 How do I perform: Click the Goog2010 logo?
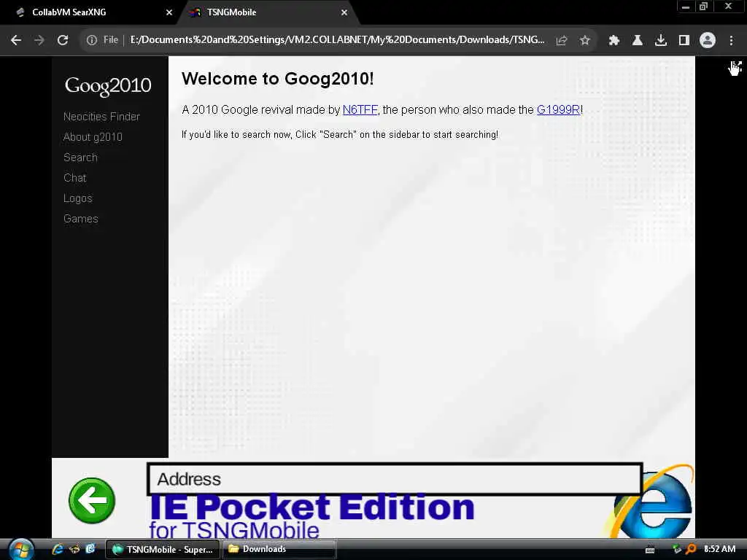coord(108,86)
